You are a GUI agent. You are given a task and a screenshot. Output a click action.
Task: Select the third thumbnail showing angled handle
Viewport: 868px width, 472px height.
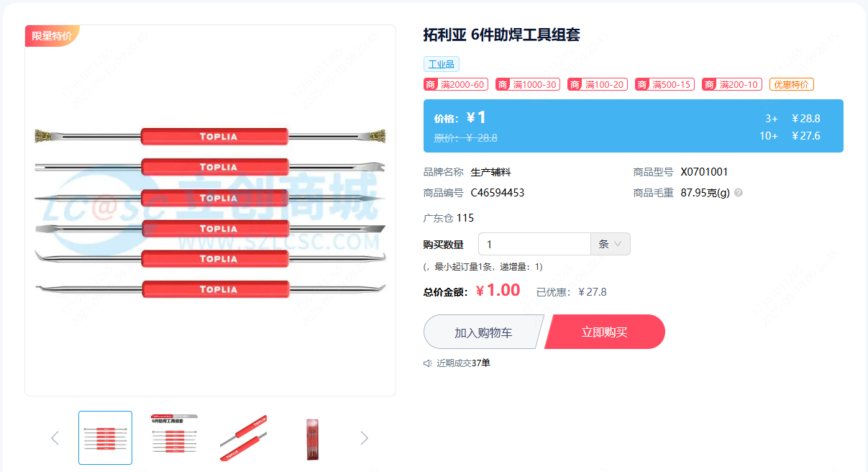[243, 437]
